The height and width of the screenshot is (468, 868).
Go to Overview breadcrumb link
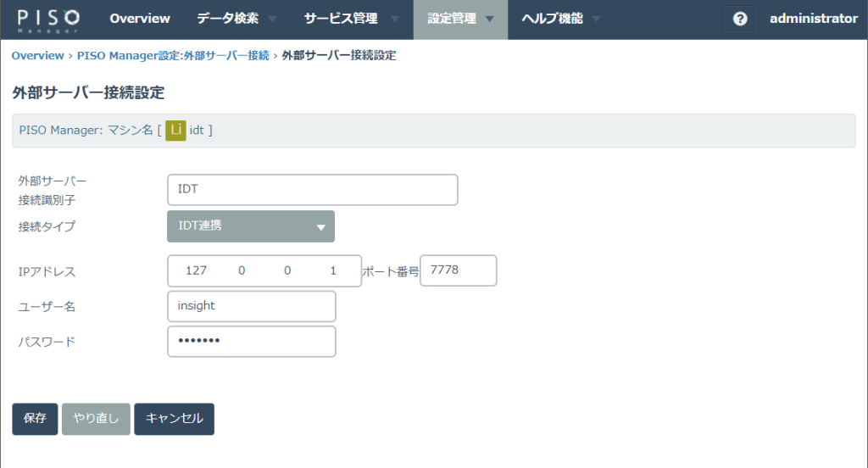point(37,55)
